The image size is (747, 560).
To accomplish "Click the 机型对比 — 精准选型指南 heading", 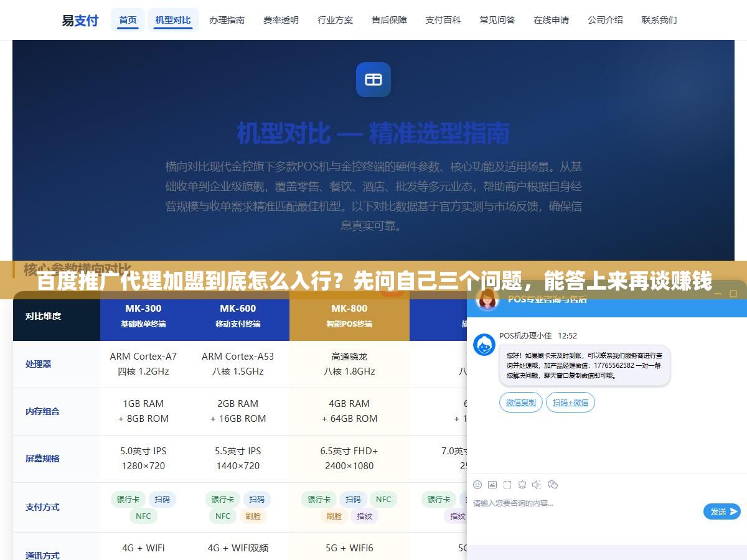I will coord(374,133).
